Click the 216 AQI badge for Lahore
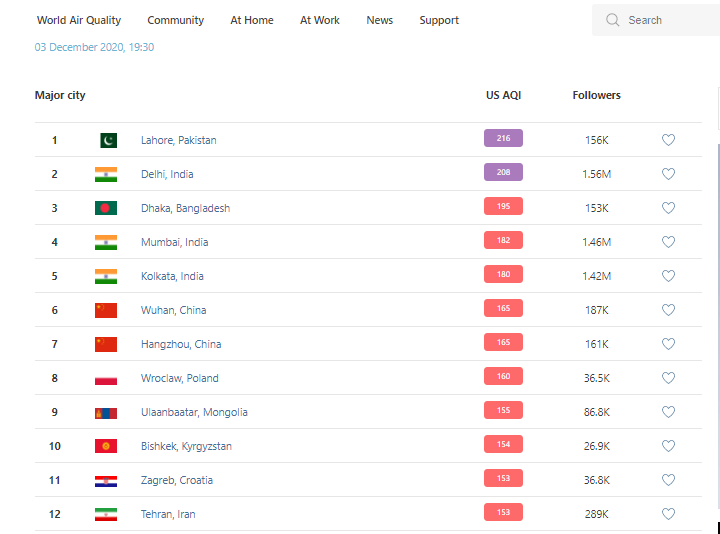720x534 pixels. click(x=503, y=139)
